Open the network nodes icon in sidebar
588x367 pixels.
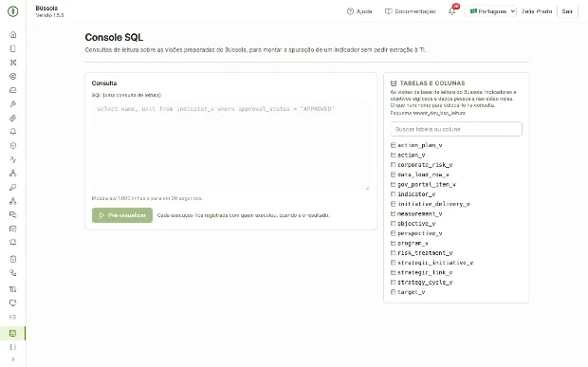coord(12,201)
